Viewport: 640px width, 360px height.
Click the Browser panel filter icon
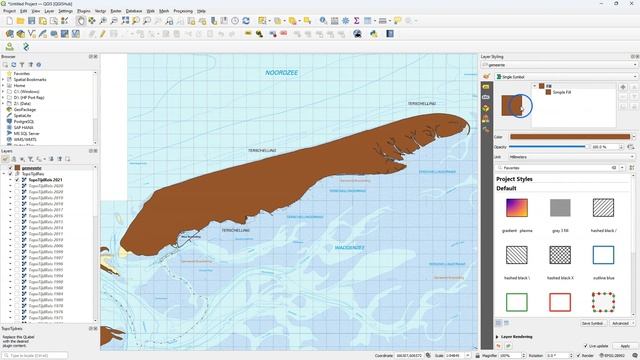pyautogui.click(x=22, y=65)
